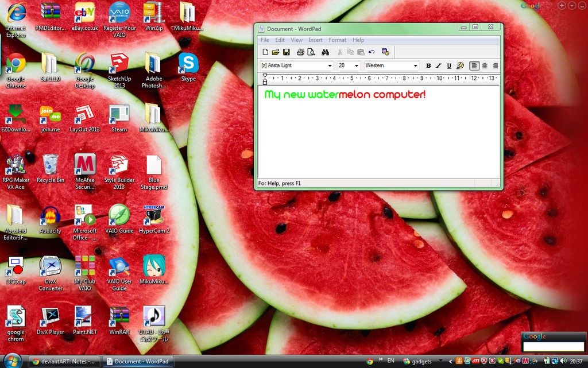Set paragraph alignment to left
Screen dimensions: 588x368
click(474, 65)
